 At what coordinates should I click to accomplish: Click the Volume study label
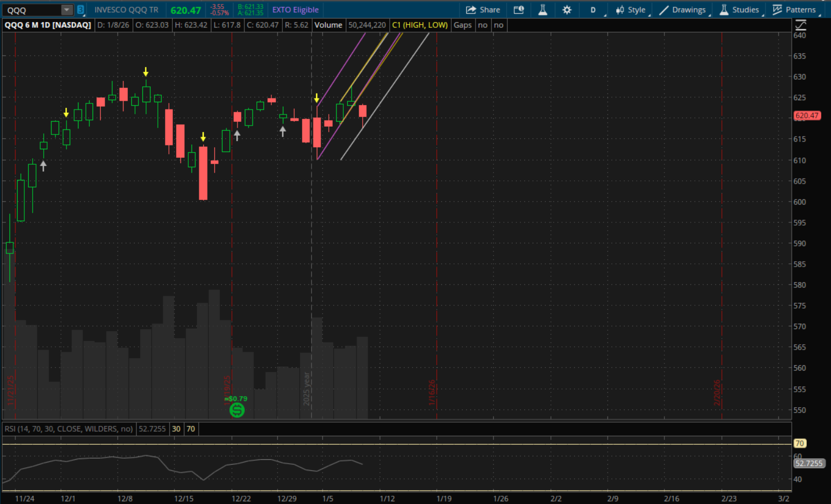click(328, 25)
